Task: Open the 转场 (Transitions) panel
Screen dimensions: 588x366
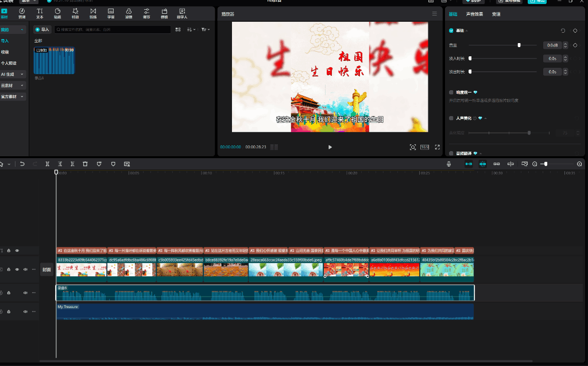Action: [93, 13]
